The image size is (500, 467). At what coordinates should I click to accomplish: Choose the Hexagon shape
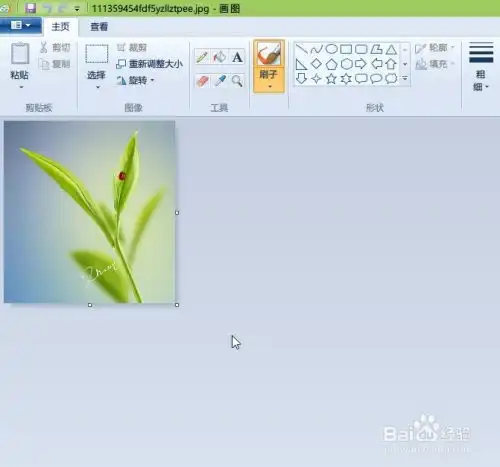[x=346, y=64]
